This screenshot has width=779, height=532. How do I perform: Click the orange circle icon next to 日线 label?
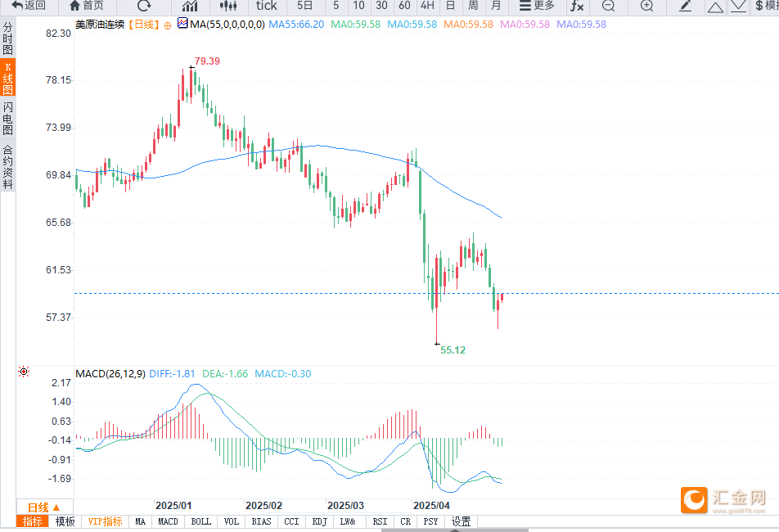tap(168, 25)
